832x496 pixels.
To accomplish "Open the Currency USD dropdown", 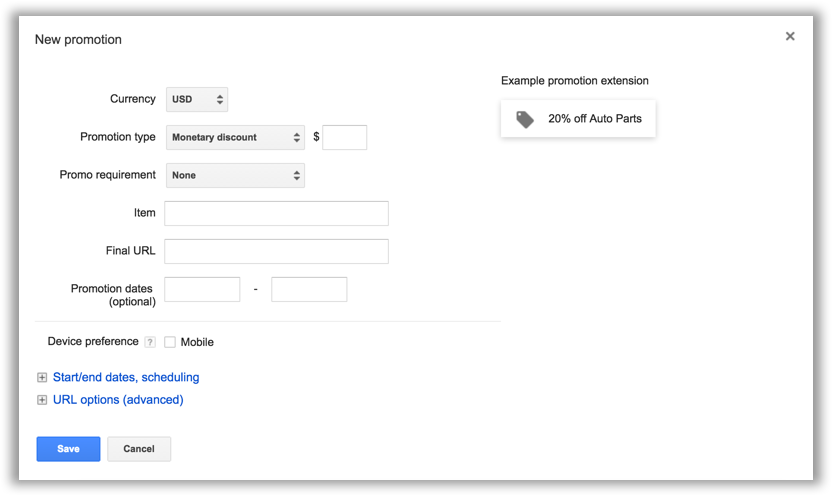I will (197, 100).
